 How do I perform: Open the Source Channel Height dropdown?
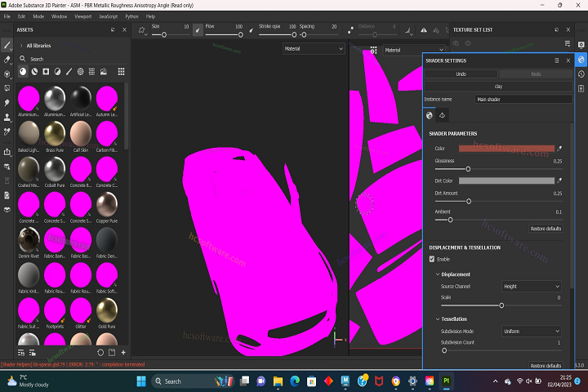532,287
